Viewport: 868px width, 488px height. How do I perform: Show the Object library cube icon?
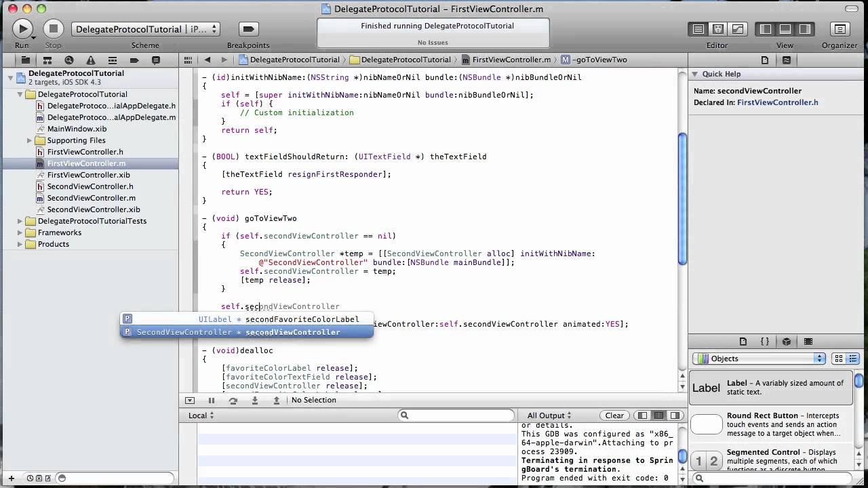pos(787,342)
